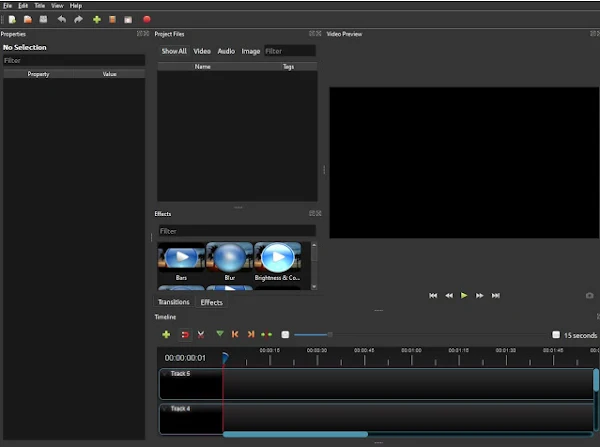The width and height of the screenshot is (600, 447).
Task: Click the Value column header
Action: (109, 74)
